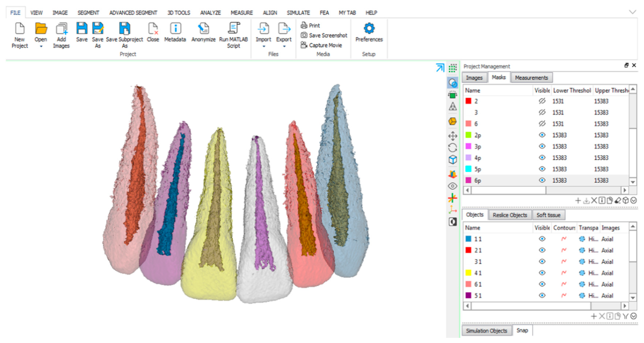644x343 pixels.
Task: Click the Add Images icon
Action: [61, 28]
